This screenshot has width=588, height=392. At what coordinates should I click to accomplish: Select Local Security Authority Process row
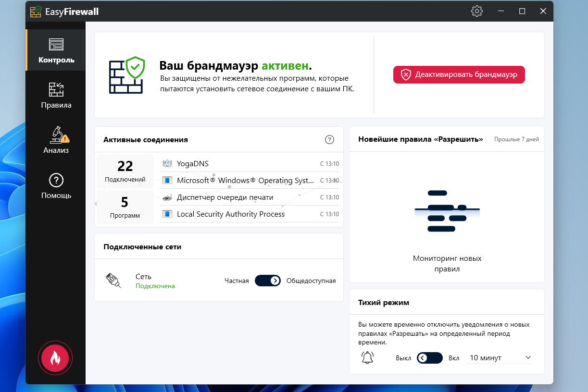[250, 214]
